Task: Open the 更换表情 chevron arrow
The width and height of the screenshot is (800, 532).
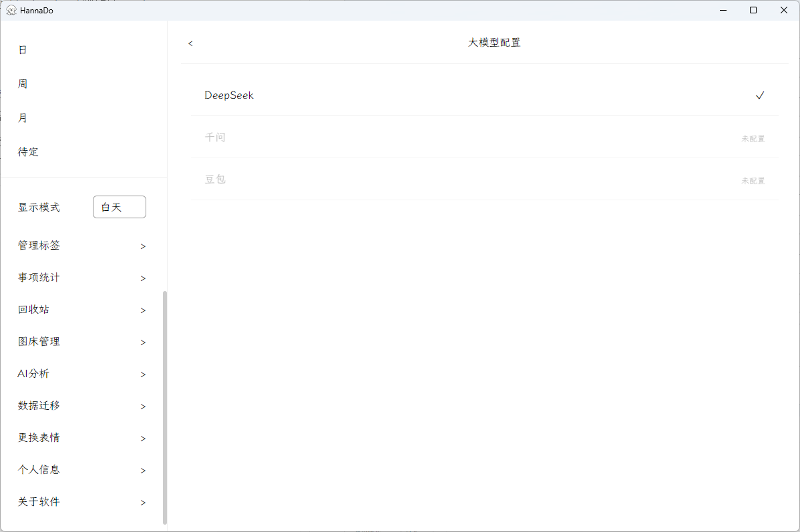Action: tap(143, 439)
